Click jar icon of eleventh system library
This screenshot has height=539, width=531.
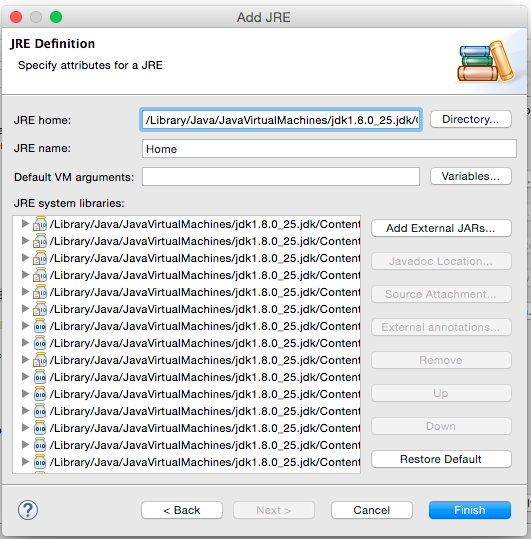[40, 394]
